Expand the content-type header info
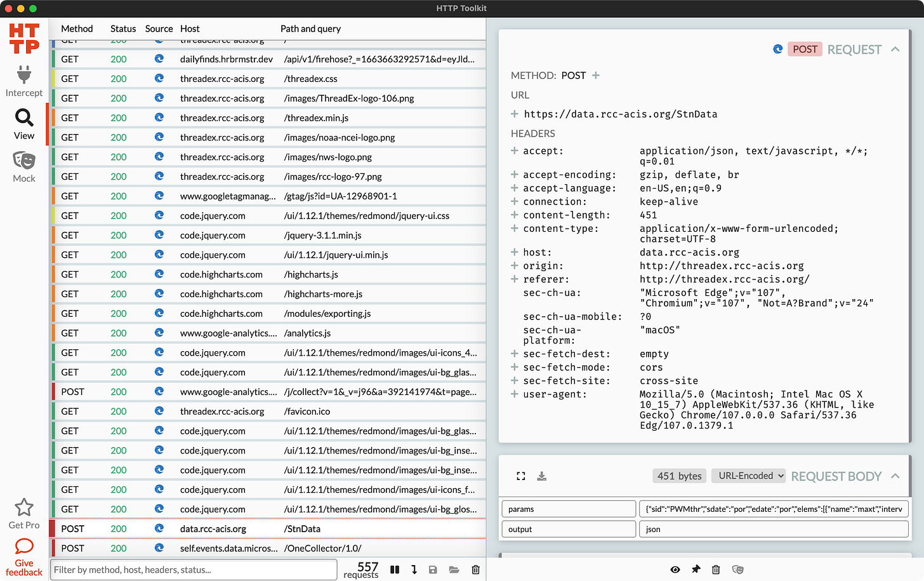 [x=514, y=229]
